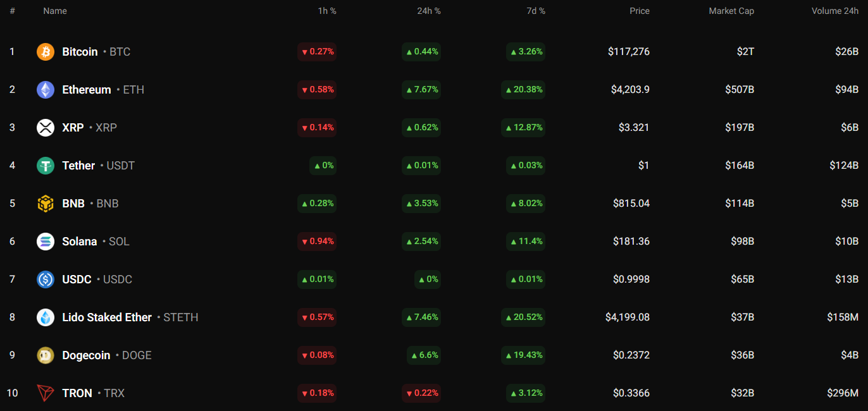868x411 pixels.
Task: Click the BNB yellow logo
Action: 45,203
